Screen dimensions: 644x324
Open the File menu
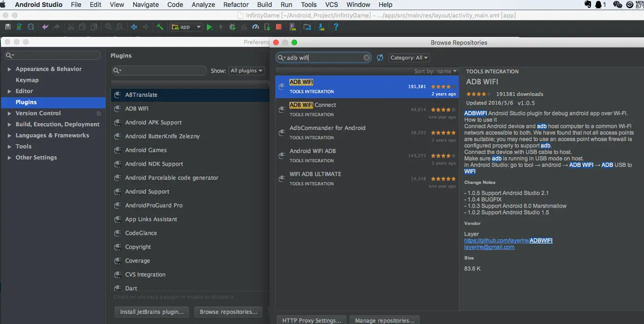point(76,5)
